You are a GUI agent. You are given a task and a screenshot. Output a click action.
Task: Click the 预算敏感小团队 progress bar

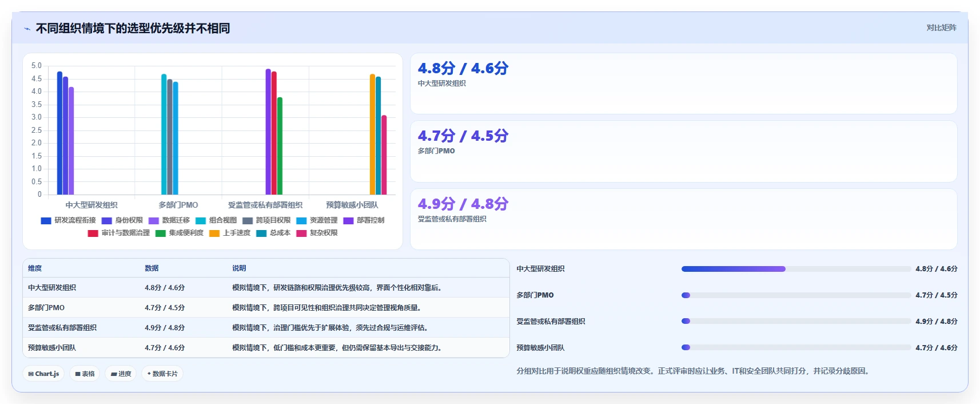click(x=796, y=348)
